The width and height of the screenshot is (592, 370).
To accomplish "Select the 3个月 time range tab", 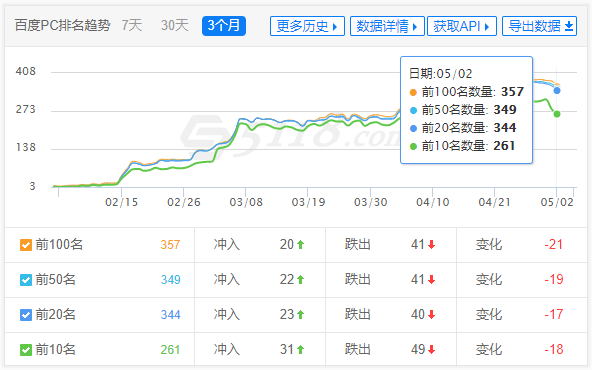I will click(224, 26).
